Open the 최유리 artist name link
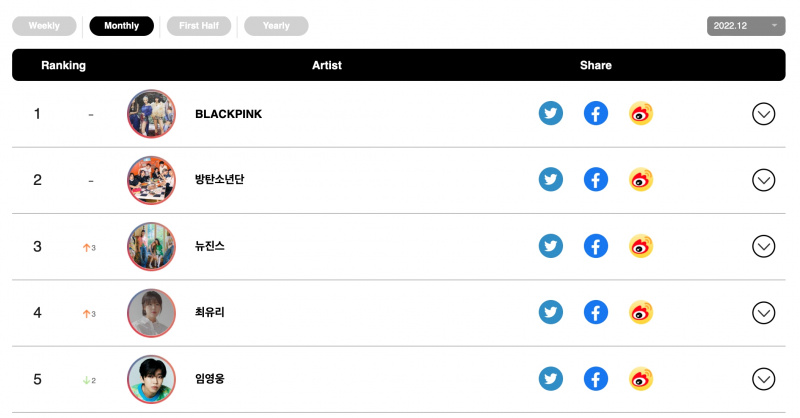Image resolution: width=800 pixels, height=418 pixels. coord(210,312)
